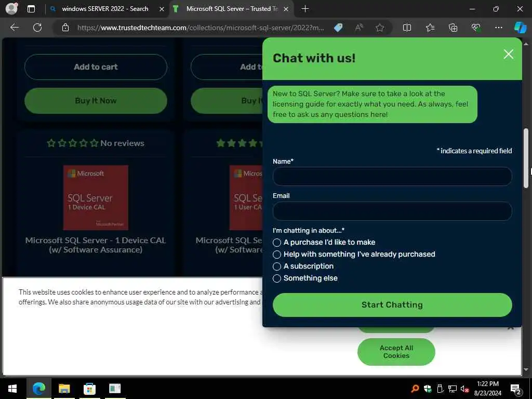532x399 pixels.
Task: Click the Email input field
Action: click(392, 211)
